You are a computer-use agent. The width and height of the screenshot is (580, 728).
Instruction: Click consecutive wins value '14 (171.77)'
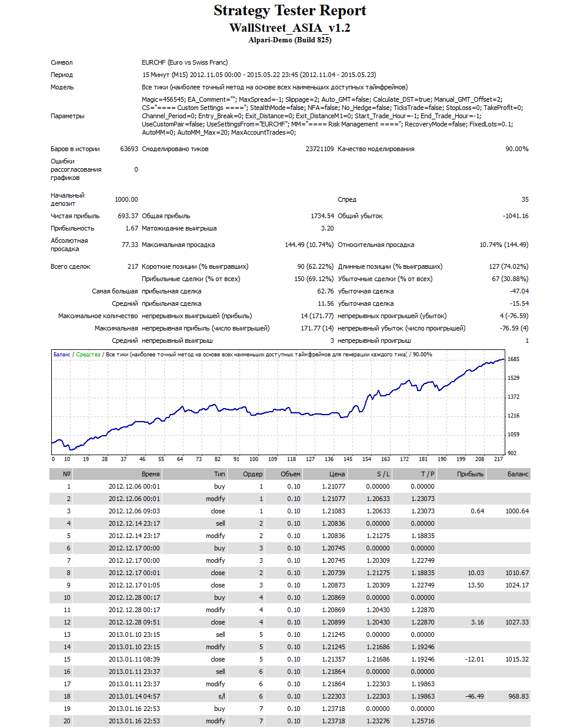[317, 316]
